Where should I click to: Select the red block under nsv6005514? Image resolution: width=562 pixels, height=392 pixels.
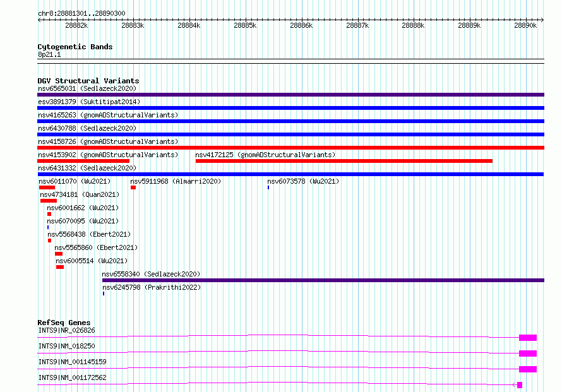[x=60, y=267]
